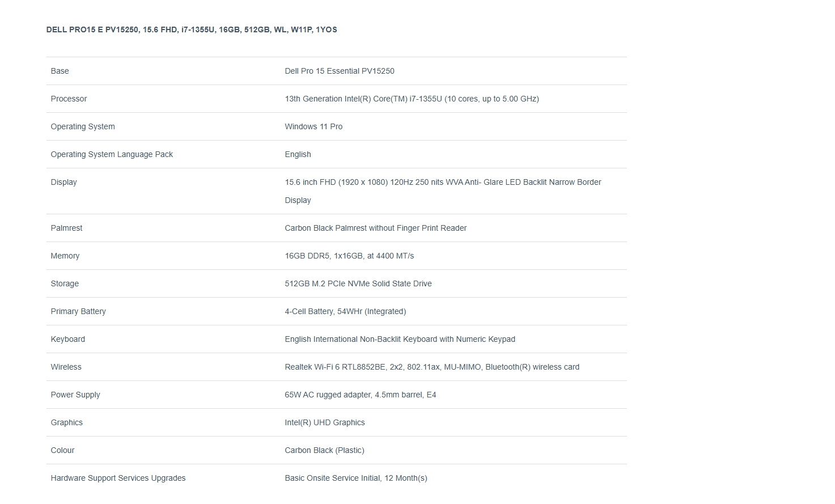Click the 16GB DDR5 memory value
This screenshot has width=835, height=504.
tap(349, 256)
